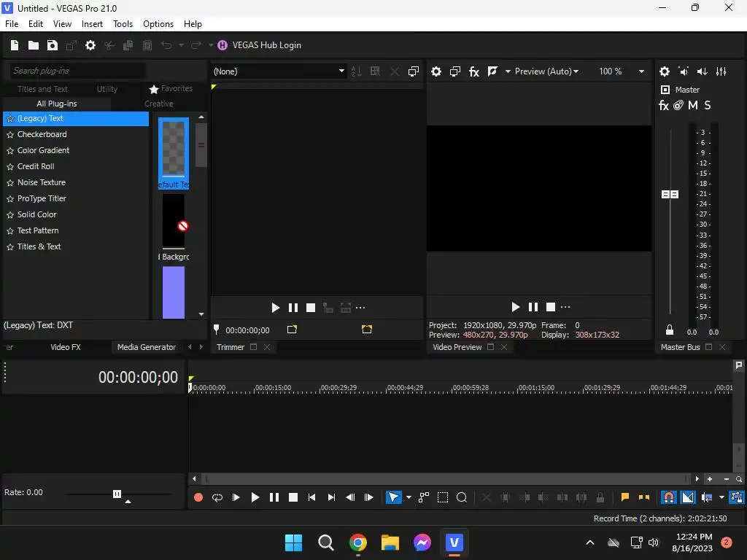Click the VEGAS Hub Login button
Image resolution: width=747 pixels, height=560 pixels.
(x=260, y=45)
